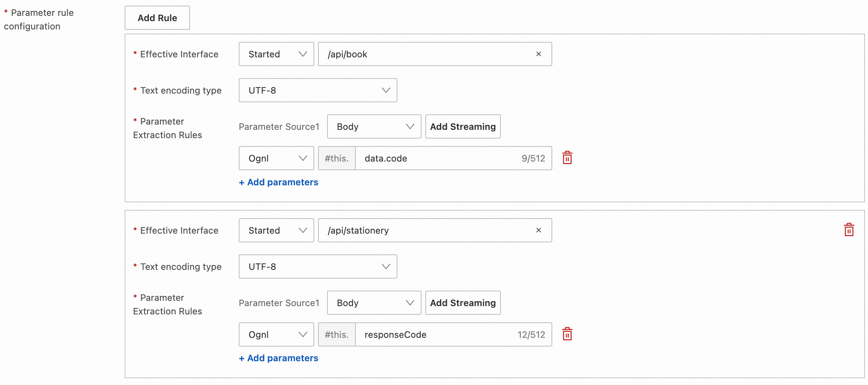This screenshot has height=385, width=868.
Task: Click Add Rule button
Action: click(x=157, y=18)
